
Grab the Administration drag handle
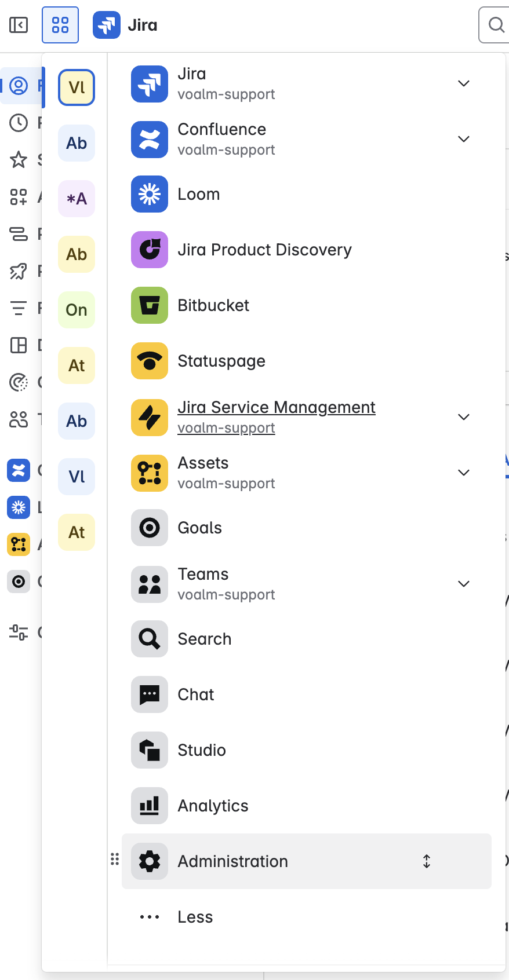tap(115, 860)
